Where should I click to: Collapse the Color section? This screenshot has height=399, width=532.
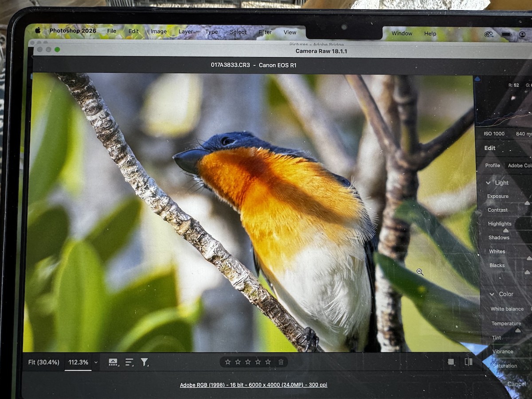[492, 294]
